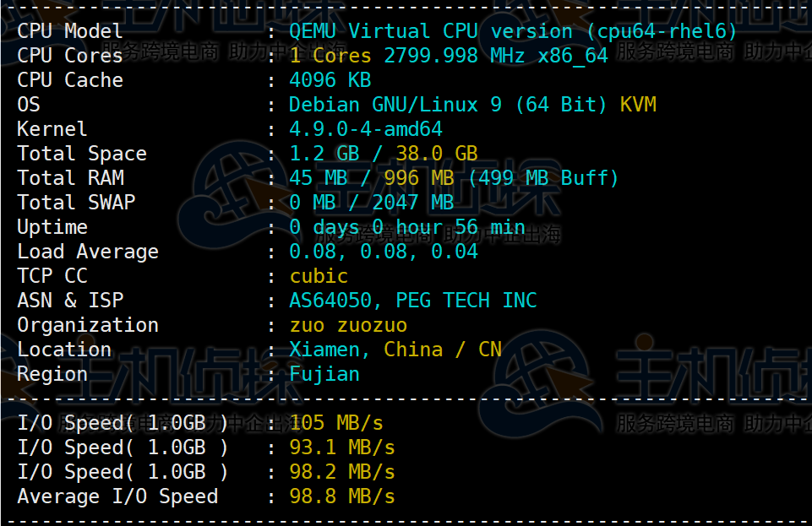
Task: Click the cubic TCP CC value
Action: coord(319,276)
